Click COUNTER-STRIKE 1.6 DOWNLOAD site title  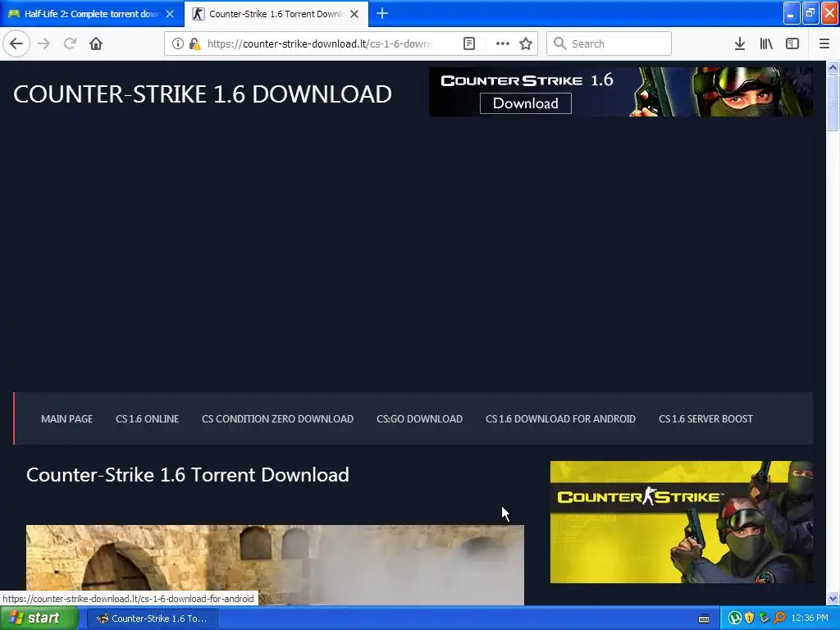click(x=203, y=94)
